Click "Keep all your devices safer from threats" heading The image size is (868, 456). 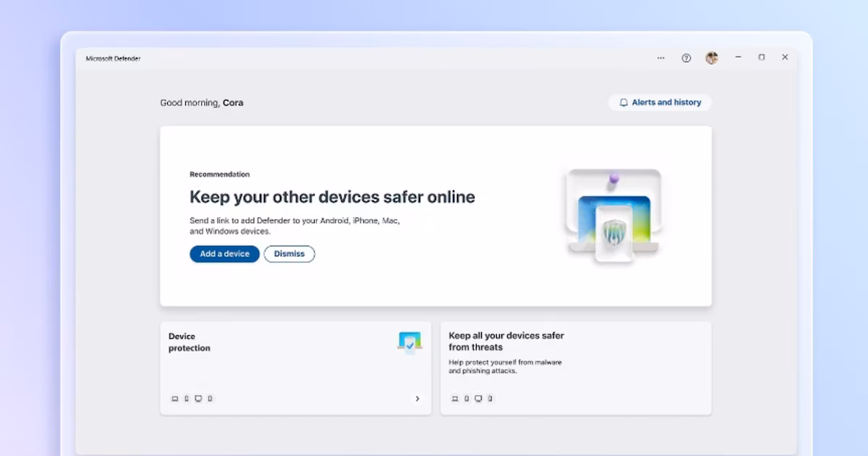506,342
